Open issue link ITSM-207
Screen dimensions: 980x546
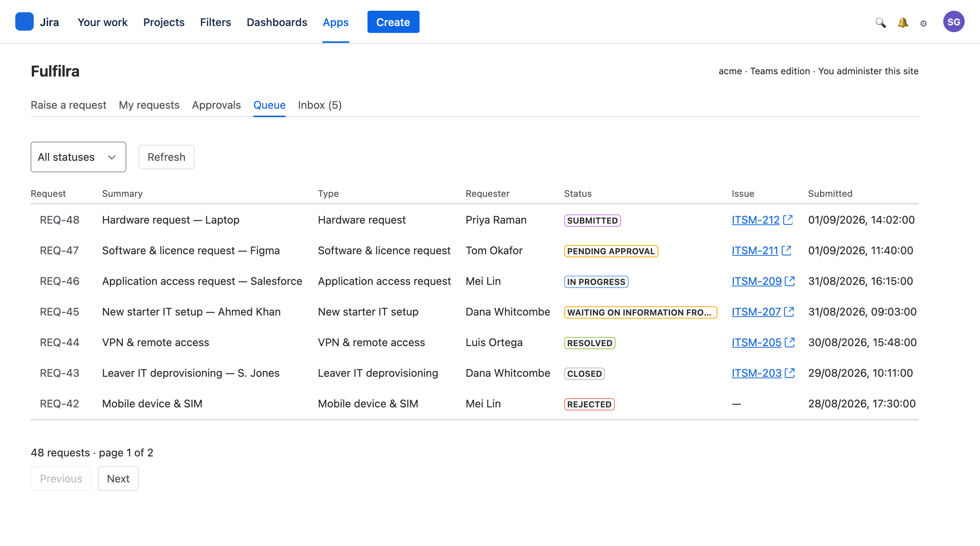pos(756,312)
